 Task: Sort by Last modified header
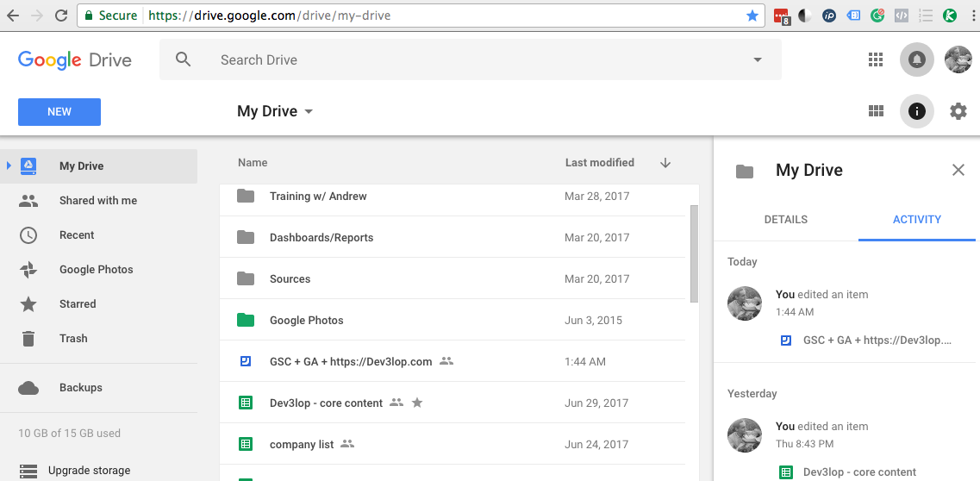click(x=600, y=162)
